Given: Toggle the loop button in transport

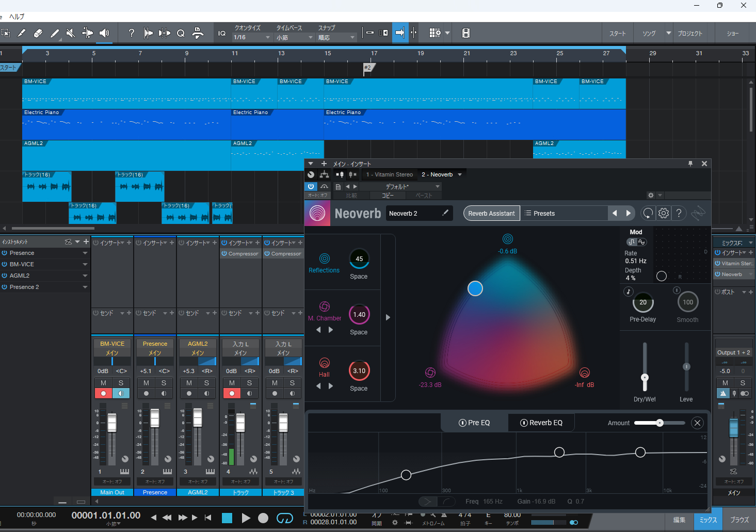Looking at the screenshot, I should (x=284, y=518).
